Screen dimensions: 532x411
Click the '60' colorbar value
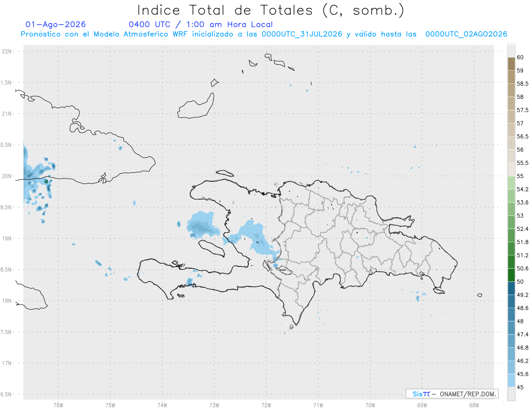tap(520, 57)
